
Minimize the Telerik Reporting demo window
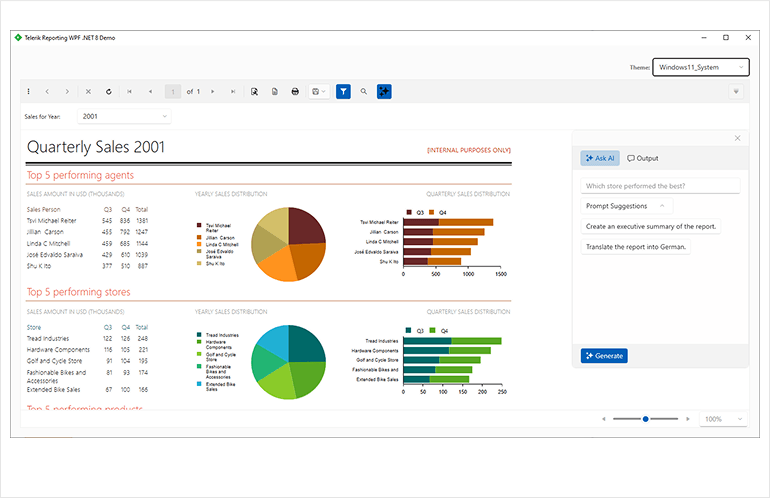tap(704, 37)
